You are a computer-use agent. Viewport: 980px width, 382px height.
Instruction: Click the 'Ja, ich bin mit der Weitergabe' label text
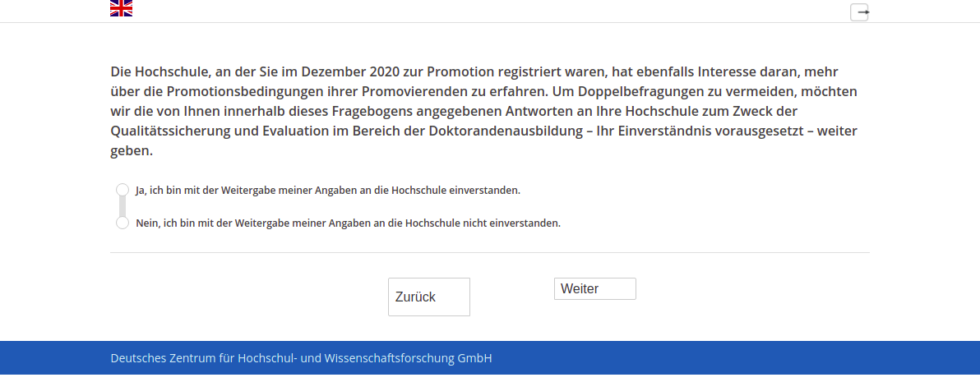(x=327, y=191)
